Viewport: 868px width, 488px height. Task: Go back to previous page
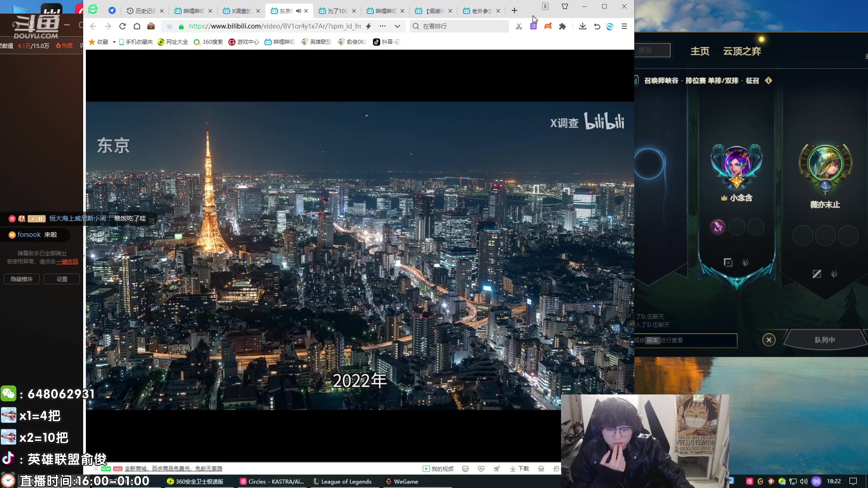click(x=93, y=26)
